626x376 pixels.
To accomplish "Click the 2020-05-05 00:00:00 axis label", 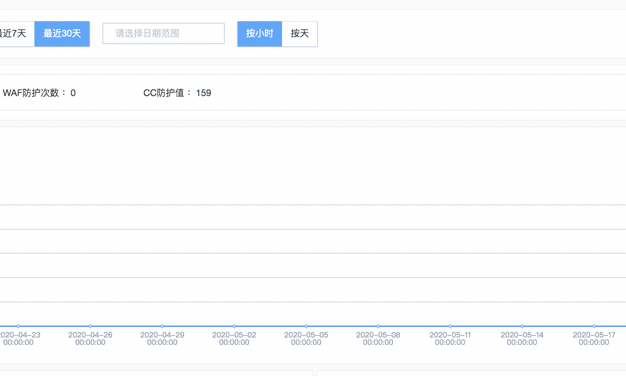I will 306,338.
